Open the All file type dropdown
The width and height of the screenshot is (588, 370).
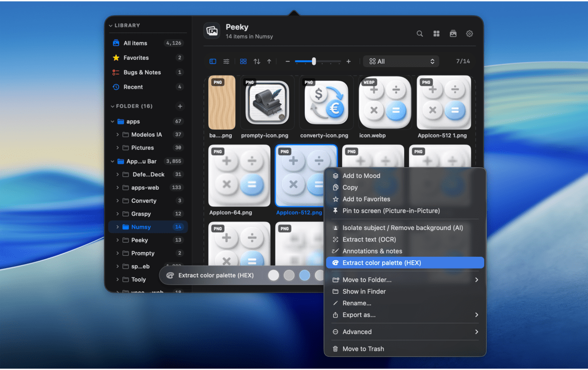[401, 61]
